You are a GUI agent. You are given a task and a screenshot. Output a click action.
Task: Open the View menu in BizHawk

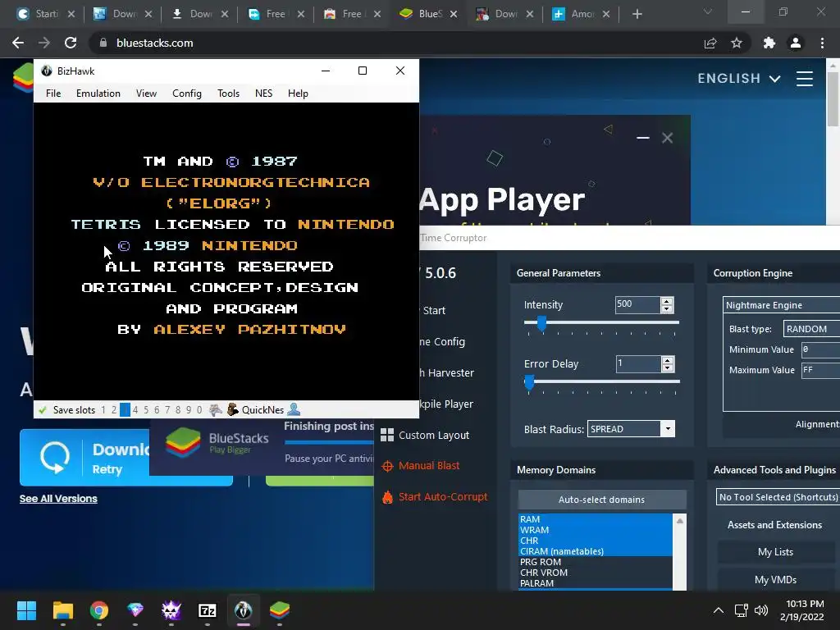(146, 94)
